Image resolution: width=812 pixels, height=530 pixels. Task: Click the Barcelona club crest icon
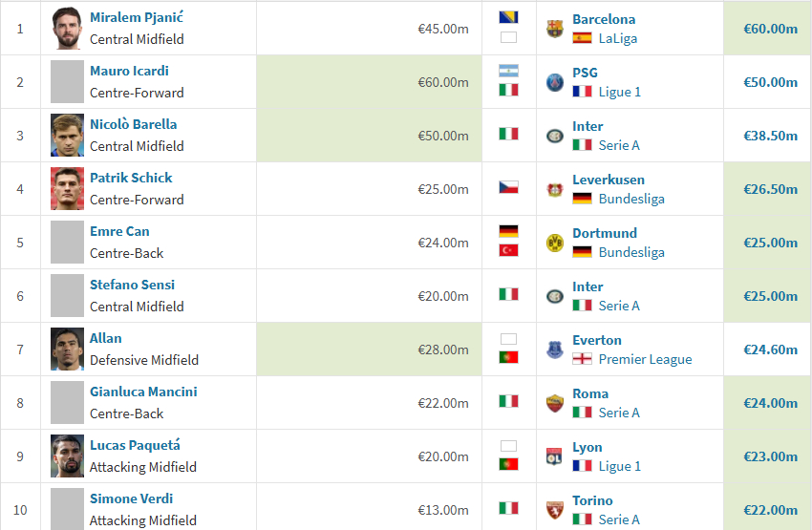(555, 29)
